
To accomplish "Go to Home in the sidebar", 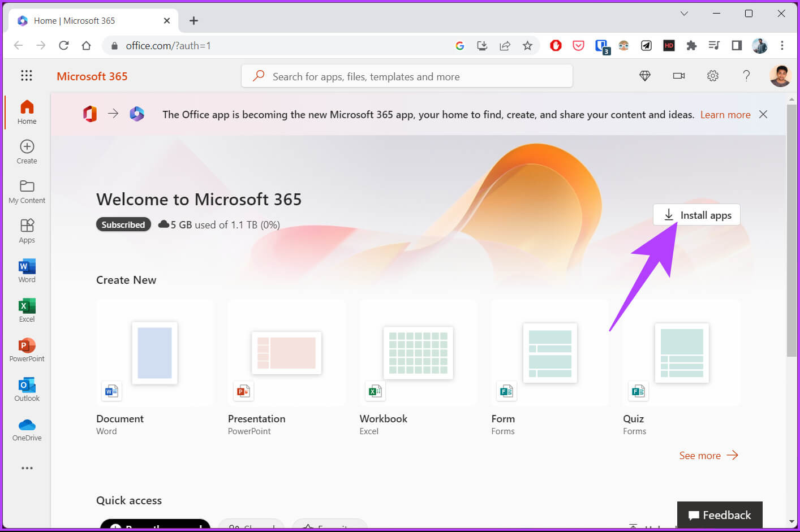I will tap(27, 113).
